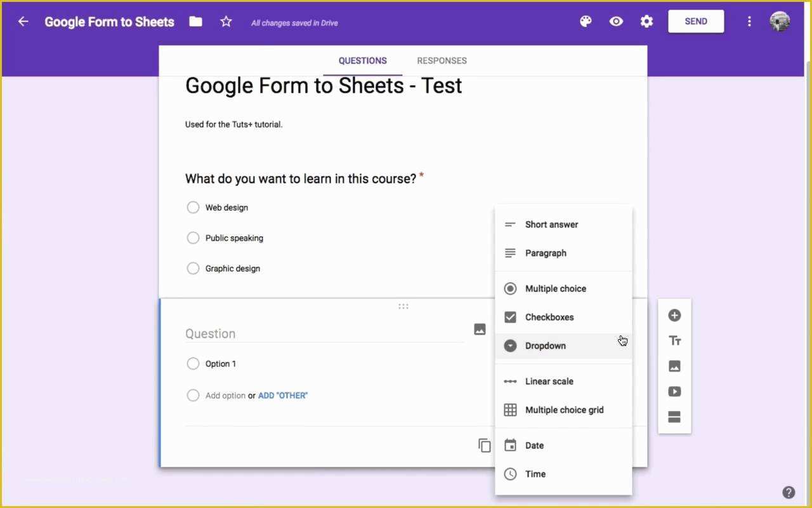Click 'What do you want to learn' question

click(301, 178)
